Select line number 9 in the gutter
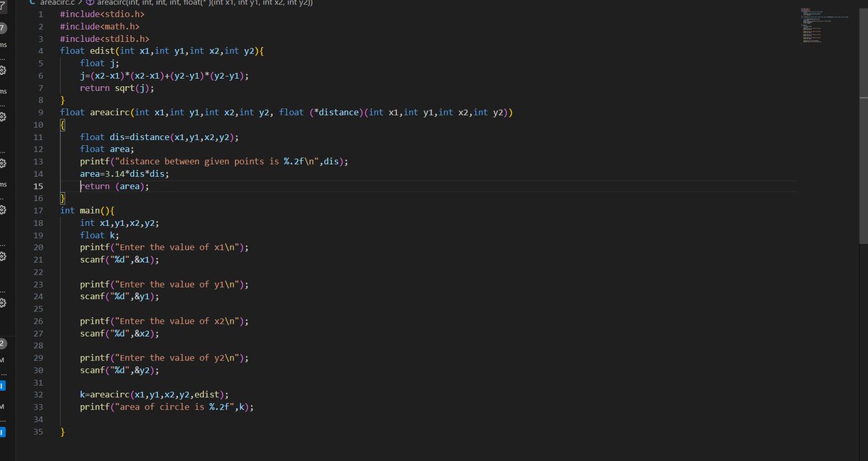This screenshot has width=868, height=461. (x=41, y=112)
